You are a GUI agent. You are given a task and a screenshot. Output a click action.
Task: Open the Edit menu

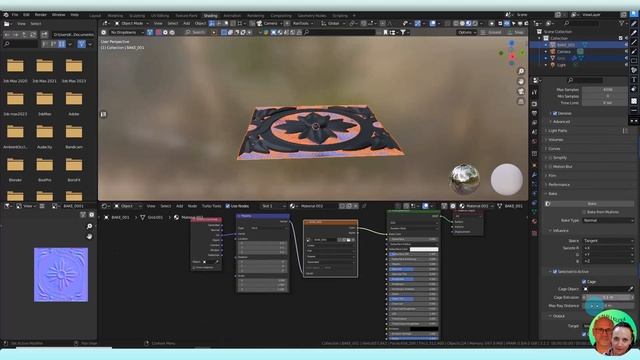(26, 15)
